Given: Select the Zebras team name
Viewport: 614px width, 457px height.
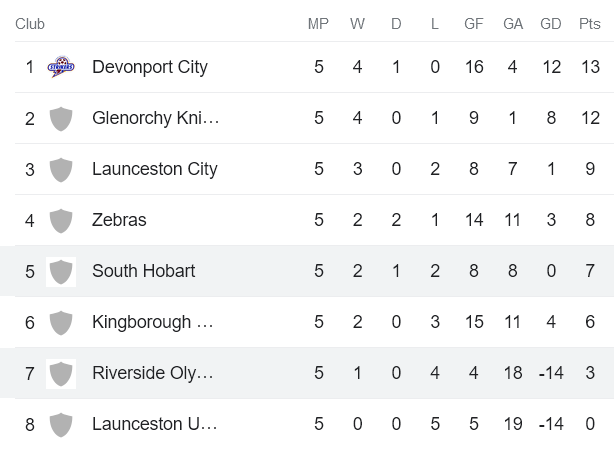Looking at the screenshot, I should tap(119, 220).
